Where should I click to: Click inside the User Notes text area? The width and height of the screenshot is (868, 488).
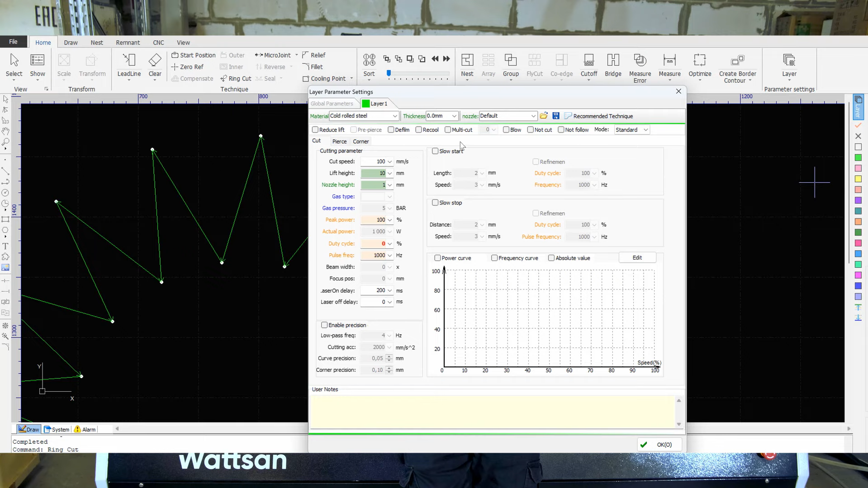[492, 412]
